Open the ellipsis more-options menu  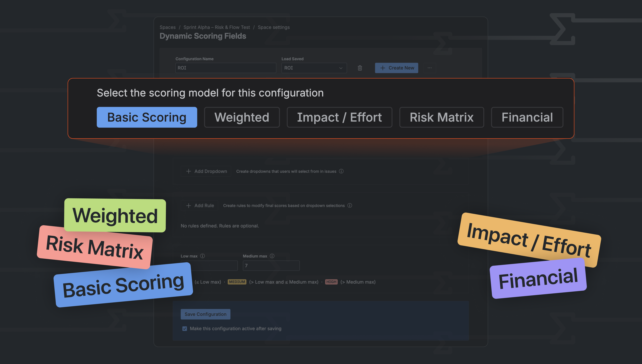(430, 68)
